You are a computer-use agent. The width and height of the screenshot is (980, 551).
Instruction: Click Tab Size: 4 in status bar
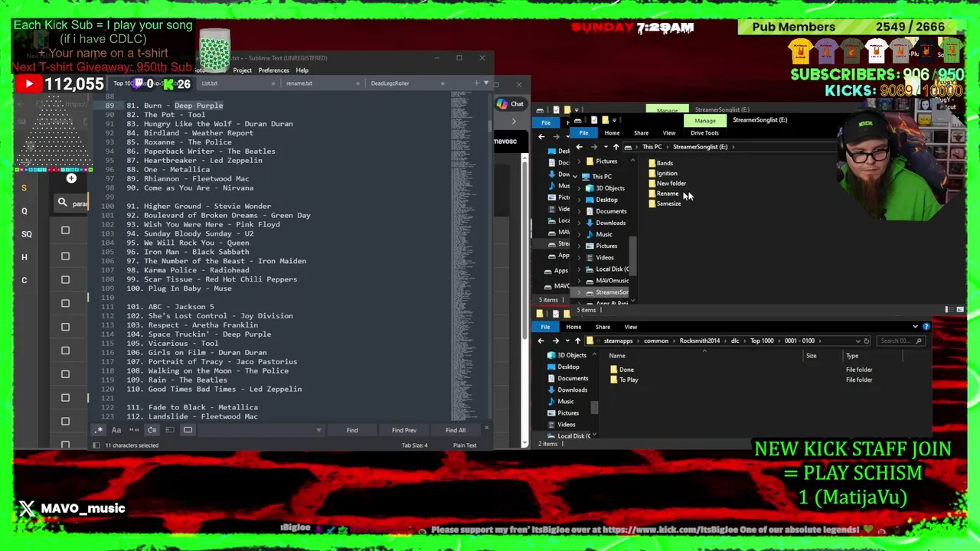point(414,445)
